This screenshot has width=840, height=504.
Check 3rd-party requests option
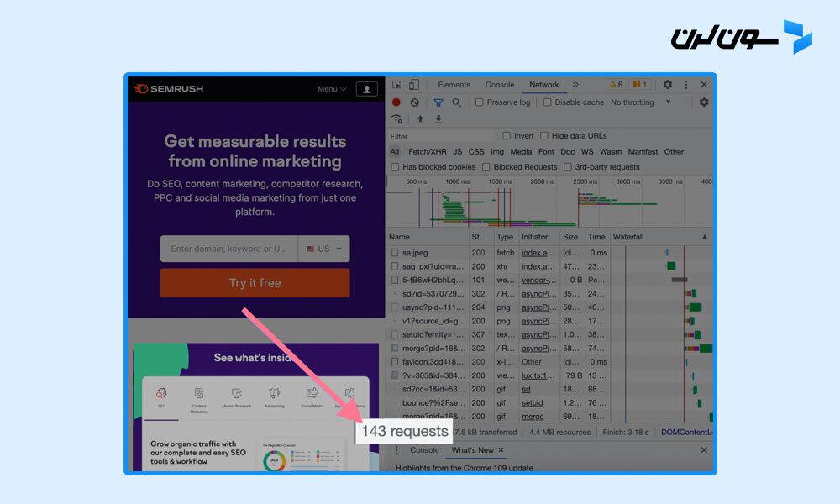pos(568,167)
